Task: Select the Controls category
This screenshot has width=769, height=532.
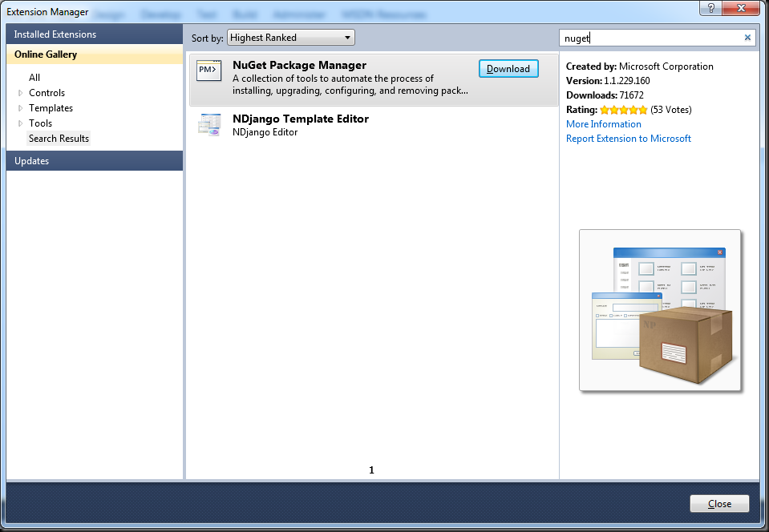Action: point(47,93)
